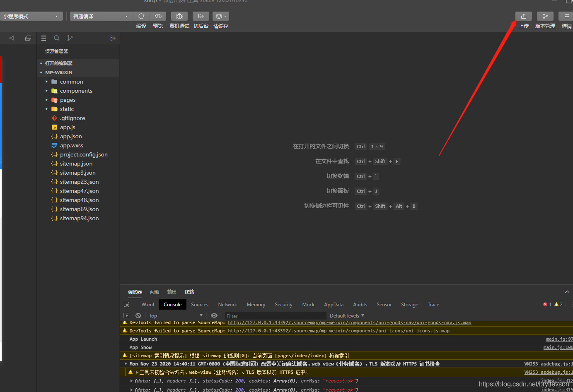Open the Wxml devtools tab
The image size is (573, 392).
click(x=147, y=305)
